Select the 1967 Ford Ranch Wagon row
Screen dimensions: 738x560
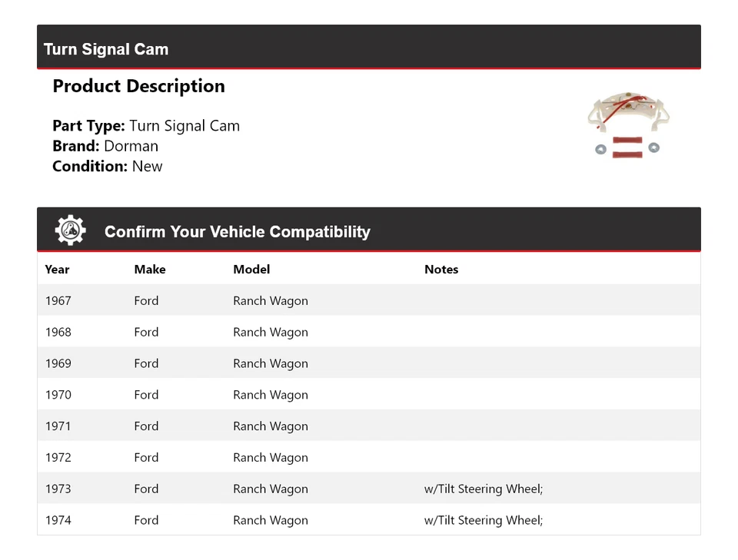point(369,300)
